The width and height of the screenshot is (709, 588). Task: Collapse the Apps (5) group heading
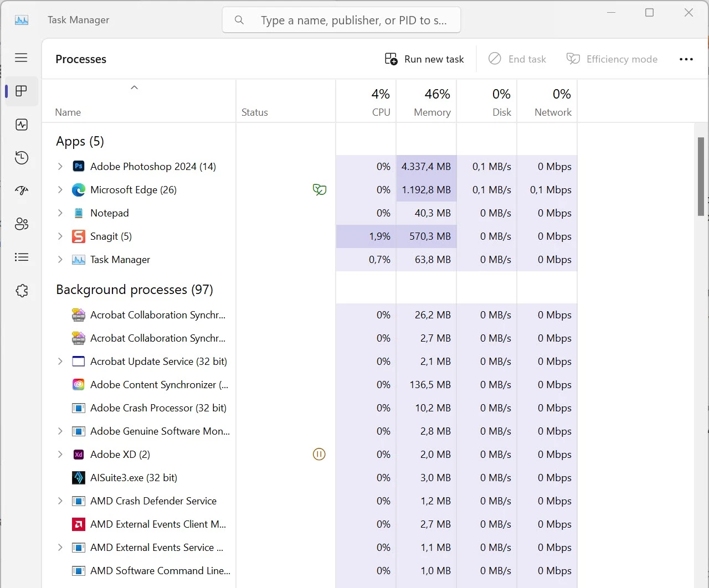pos(80,141)
